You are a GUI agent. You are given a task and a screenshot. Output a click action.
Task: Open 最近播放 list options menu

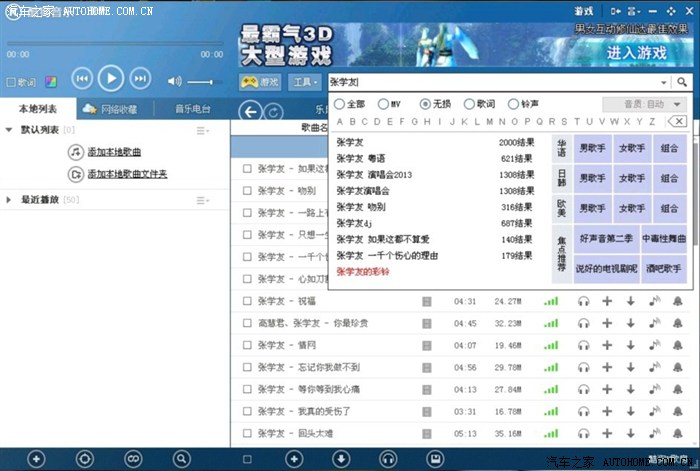pos(203,200)
